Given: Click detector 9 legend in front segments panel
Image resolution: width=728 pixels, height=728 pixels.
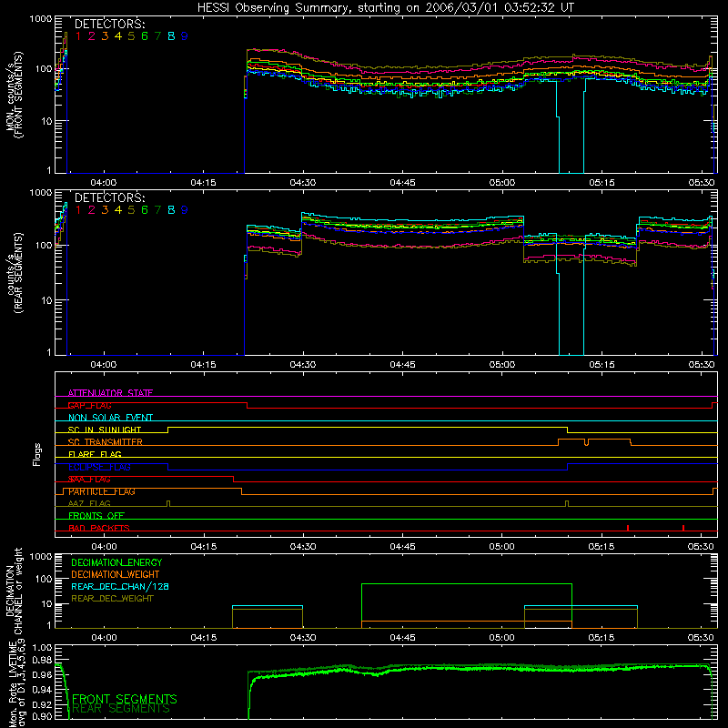Looking at the screenshot, I should click(185, 36).
